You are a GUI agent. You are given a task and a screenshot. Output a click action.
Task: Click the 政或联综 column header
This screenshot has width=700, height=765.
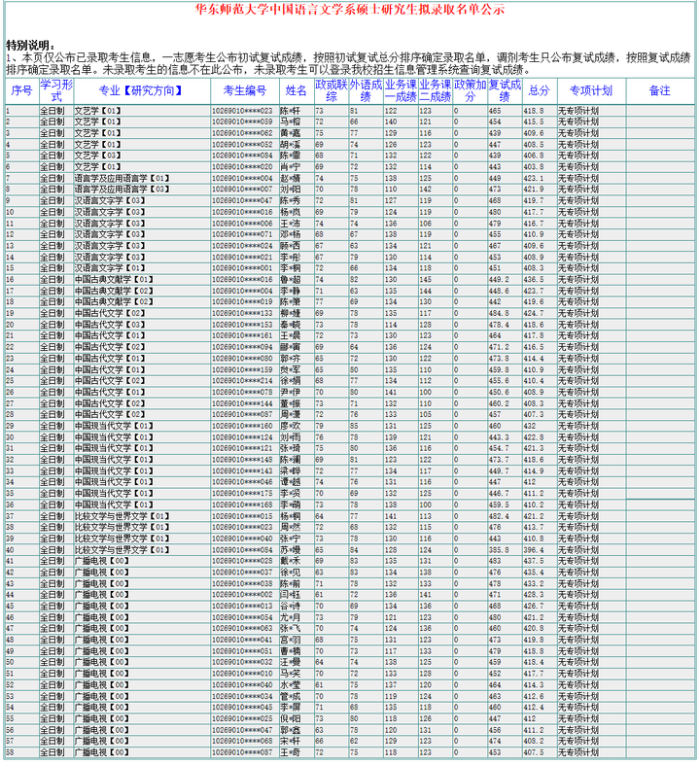point(332,90)
